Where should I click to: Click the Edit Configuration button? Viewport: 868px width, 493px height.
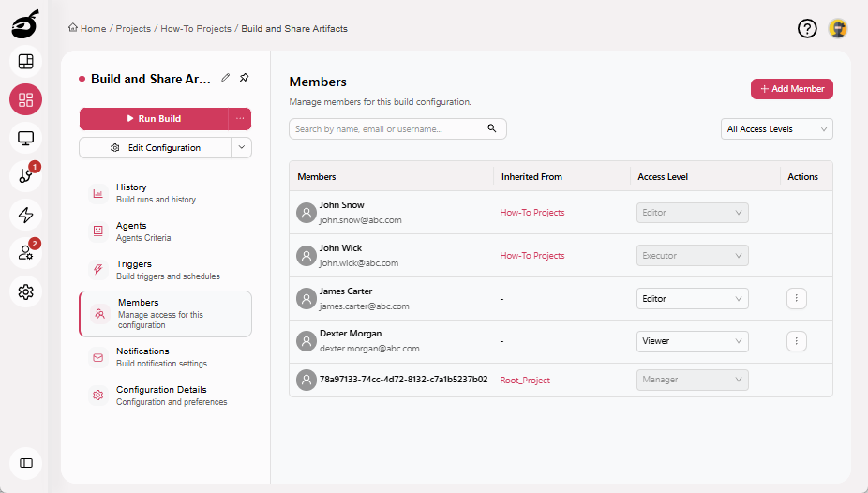(x=155, y=148)
